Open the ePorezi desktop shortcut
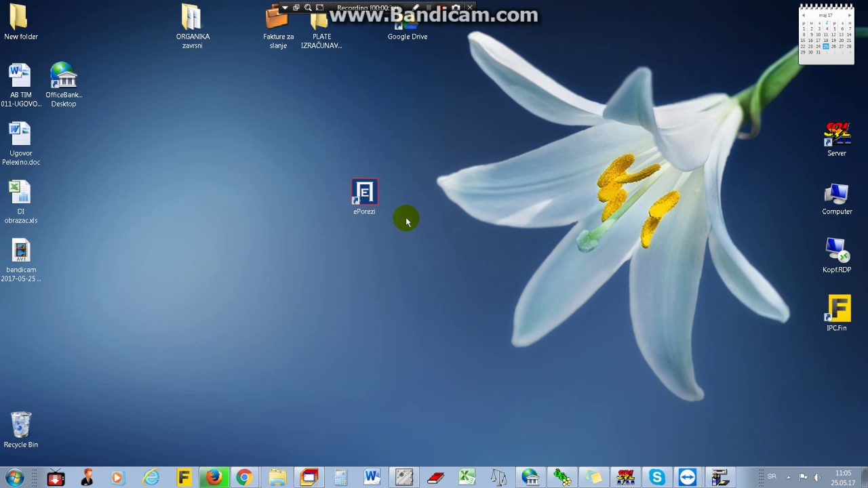Image resolution: width=868 pixels, height=488 pixels. (364, 197)
